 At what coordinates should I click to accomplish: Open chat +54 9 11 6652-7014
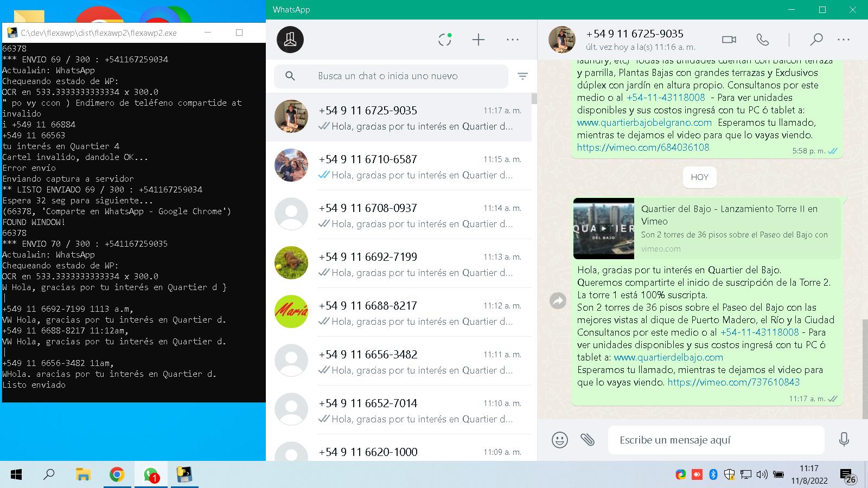[399, 410]
